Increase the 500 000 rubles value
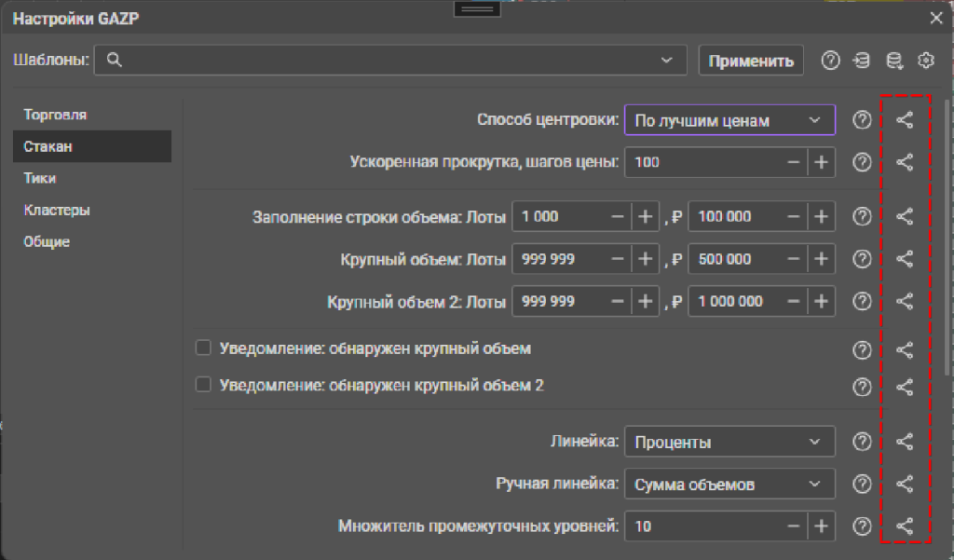 point(822,259)
